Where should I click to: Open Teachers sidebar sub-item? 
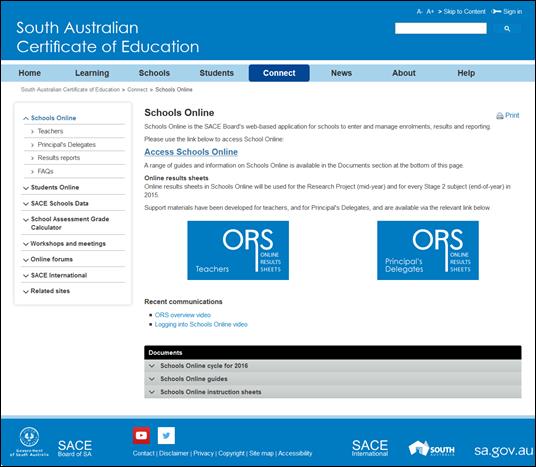click(50, 131)
